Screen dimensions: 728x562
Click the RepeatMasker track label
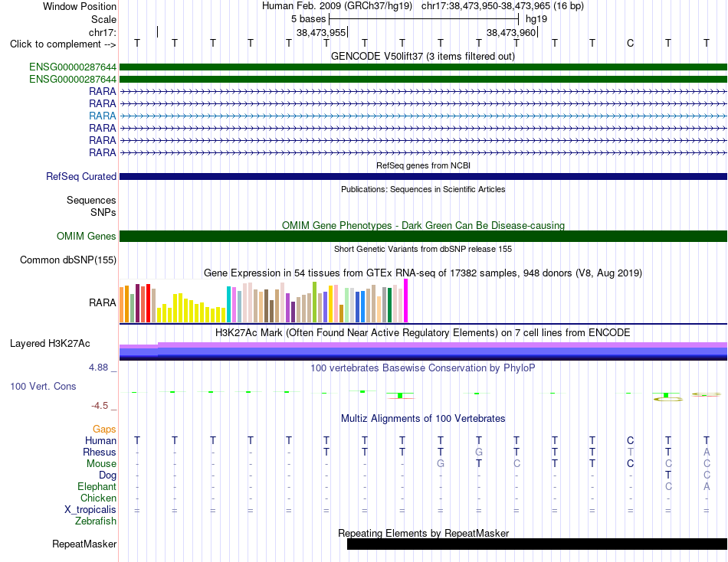[x=84, y=544]
